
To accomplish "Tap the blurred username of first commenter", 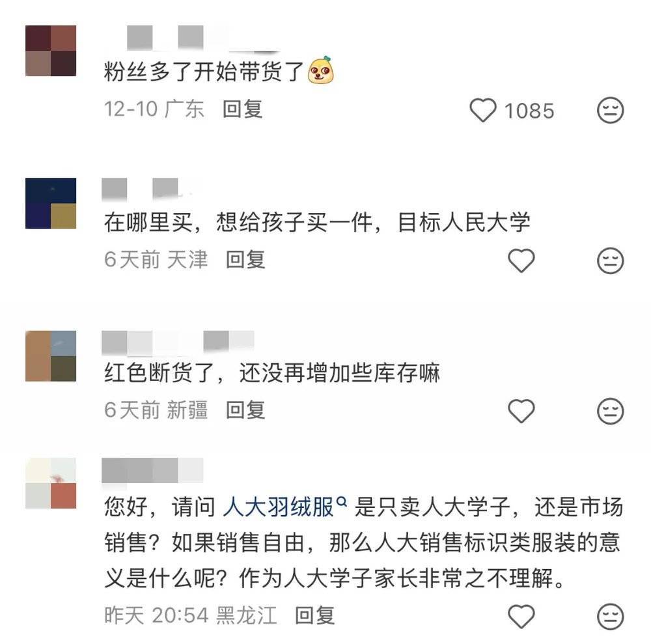I will pos(191,38).
